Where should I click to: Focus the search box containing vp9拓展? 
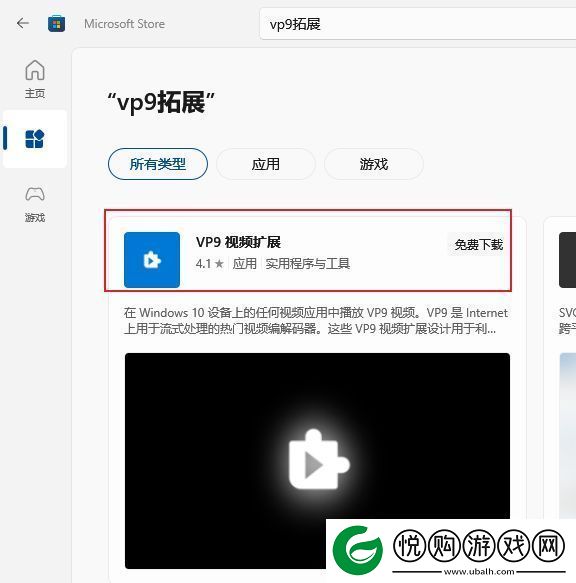(x=418, y=25)
